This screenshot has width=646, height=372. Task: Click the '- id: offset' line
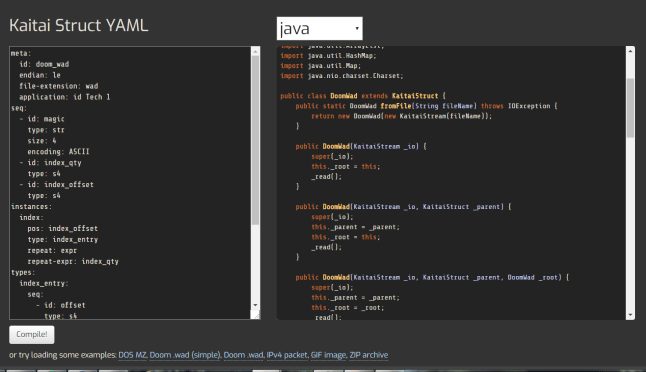pyautogui.click(x=61, y=305)
